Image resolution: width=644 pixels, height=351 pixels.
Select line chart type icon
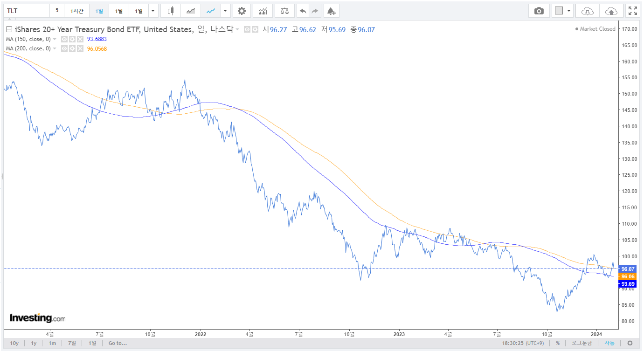click(x=211, y=11)
